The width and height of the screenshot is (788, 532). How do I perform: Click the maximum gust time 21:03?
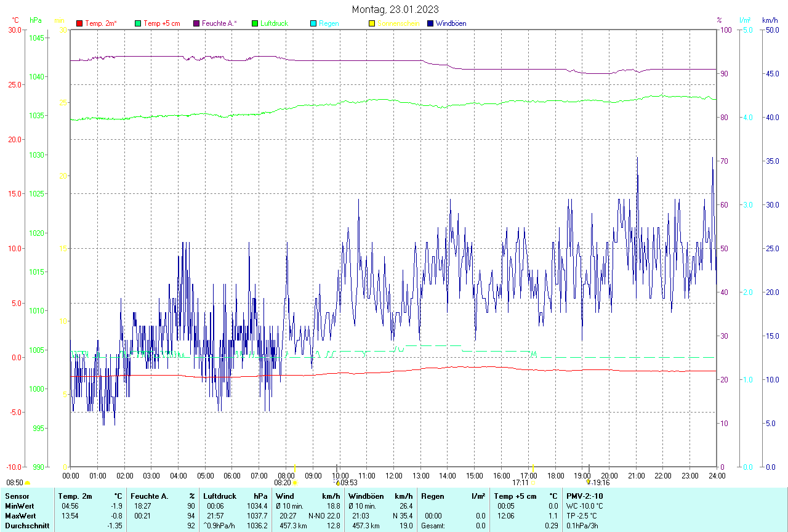[361, 516]
